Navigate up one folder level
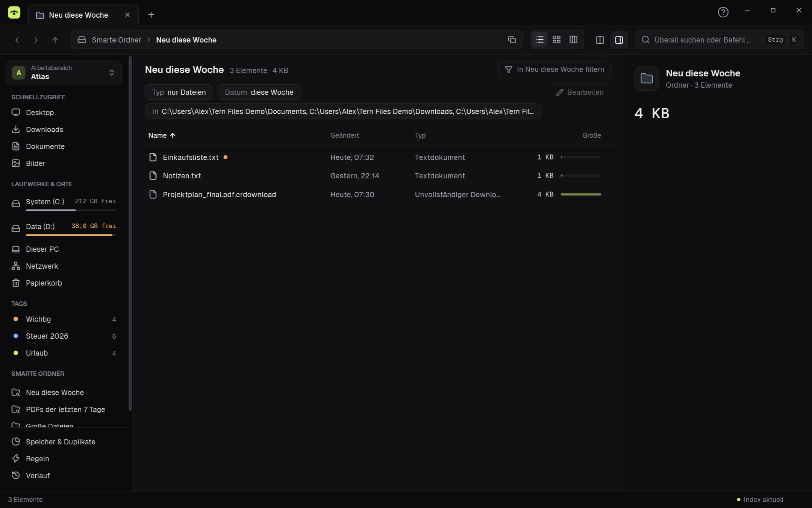Image resolution: width=812 pixels, height=508 pixels. pos(55,40)
